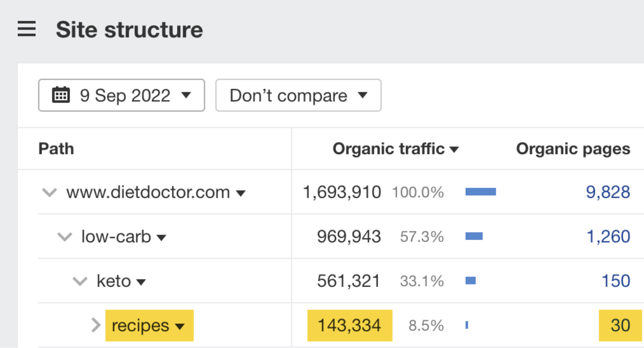Click the sort arrow next to Organic traffic

[x=455, y=149]
